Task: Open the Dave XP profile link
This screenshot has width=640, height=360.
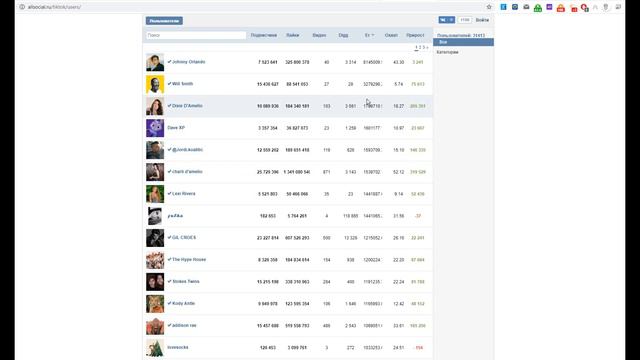Action: pos(176,128)
